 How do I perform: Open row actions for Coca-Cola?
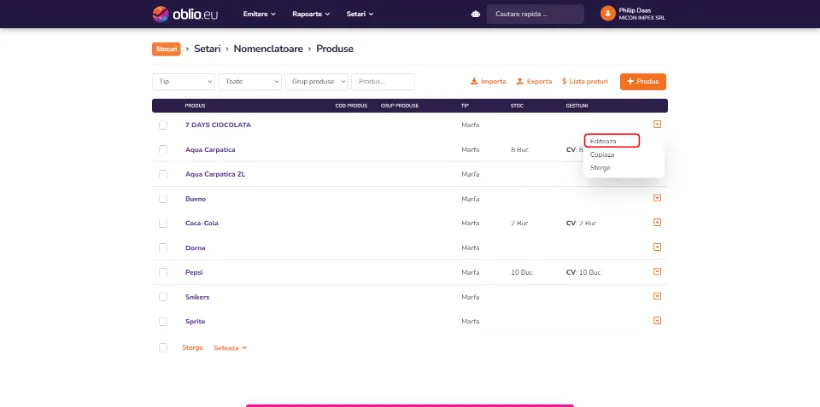[657, 222]
